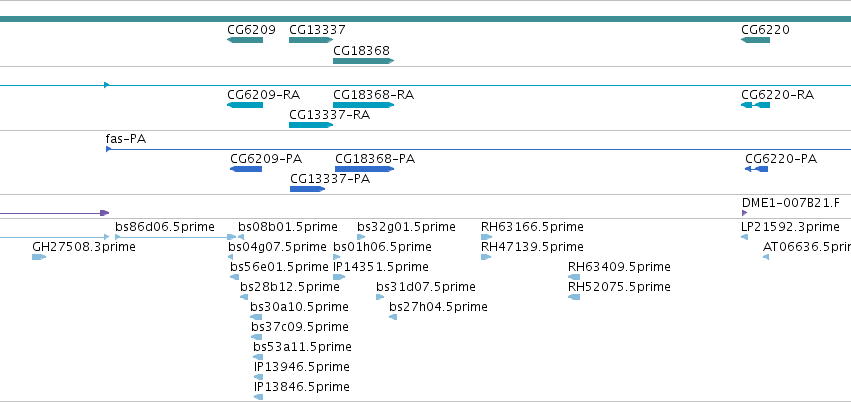Click the IP13946.5prime EST marker
The image size is (851, 402).
(x=258, y=378)
